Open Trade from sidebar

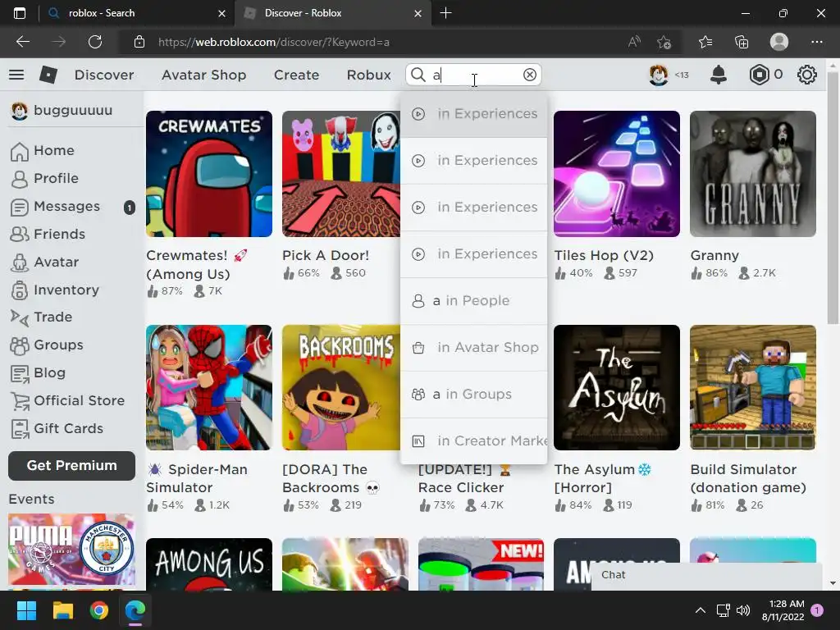(41, 317)
